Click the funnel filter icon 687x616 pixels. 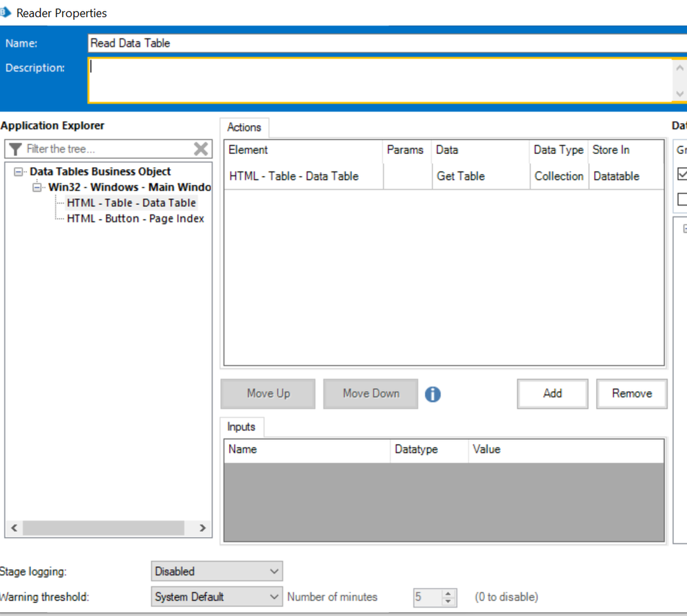click(15, 149)
